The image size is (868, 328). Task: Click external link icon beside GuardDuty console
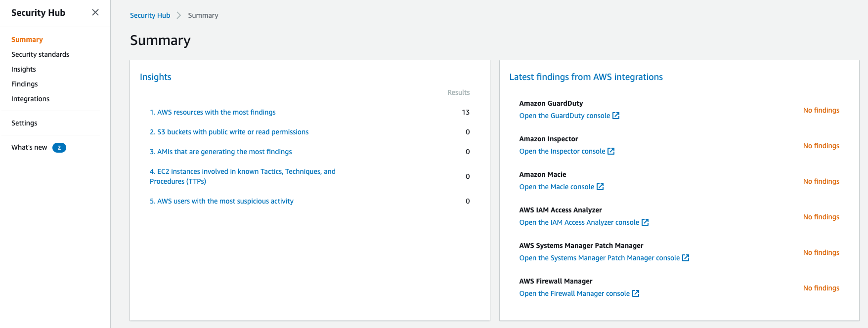point(616,116)
